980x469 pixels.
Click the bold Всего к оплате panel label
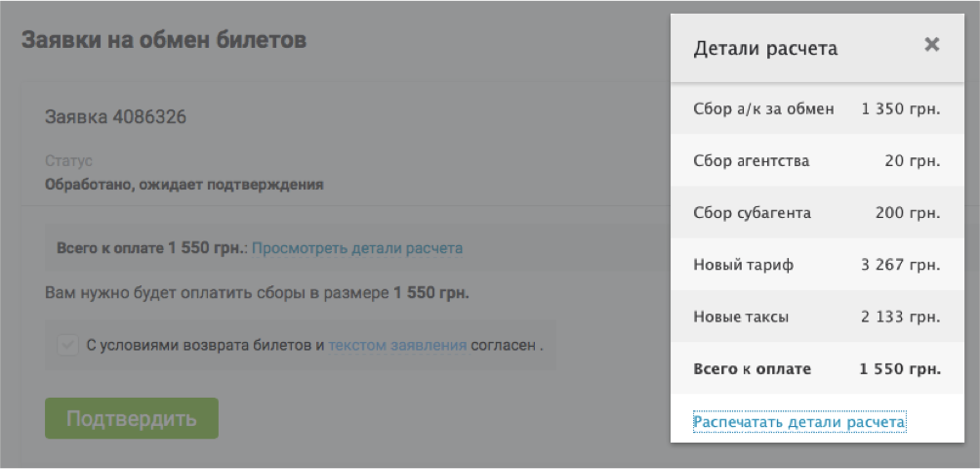(752, 369)
